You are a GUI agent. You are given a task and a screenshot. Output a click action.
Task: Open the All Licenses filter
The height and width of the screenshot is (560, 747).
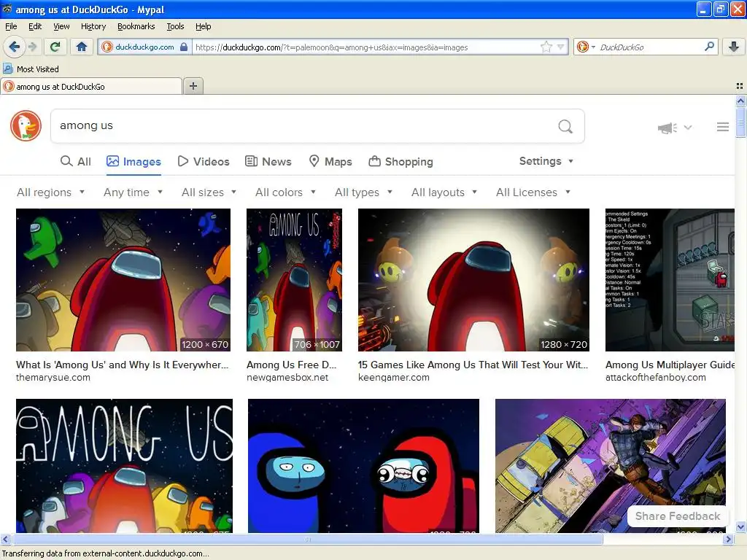[533, 192]
